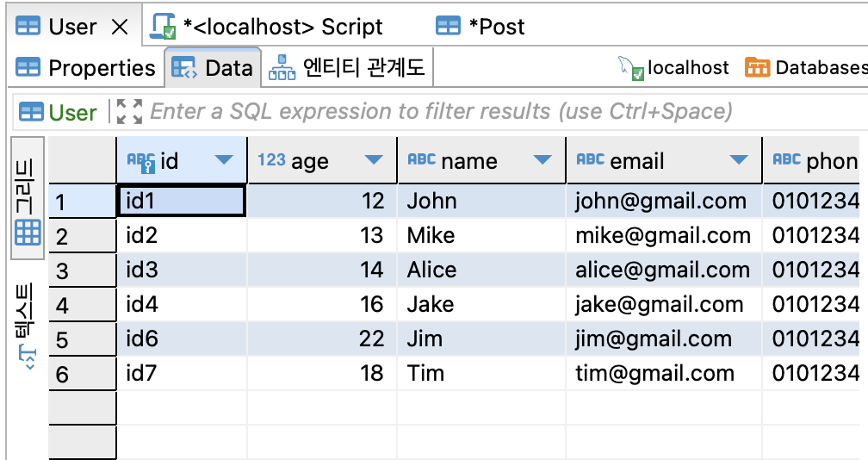Click the expand filter panel icon

[129, 111]
